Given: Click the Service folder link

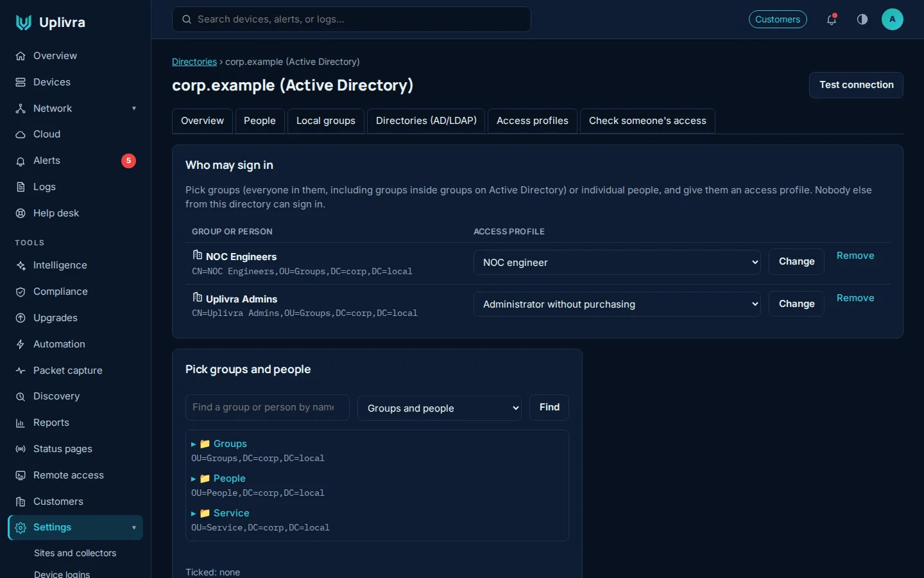Looking at the screenshot, I should tap(232, 513).
